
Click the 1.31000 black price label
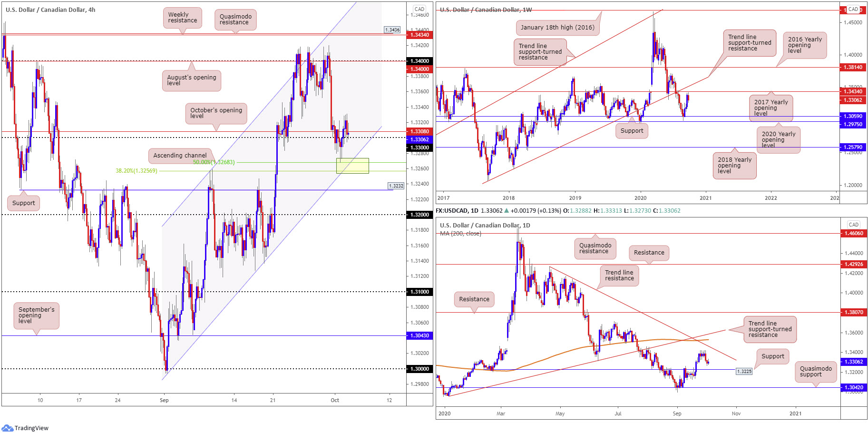click(x=419, y=292)
